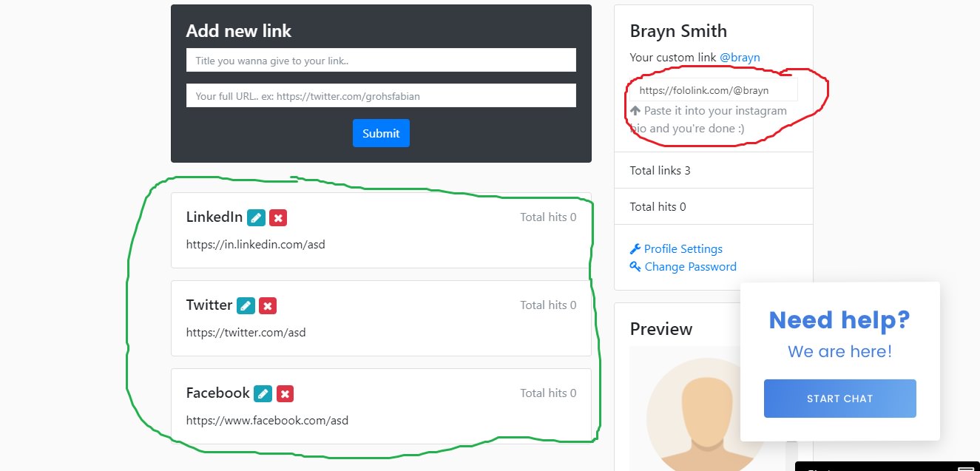
Task: Click Total hits 0 on the LinkedIn card
Action: [548, 217]
